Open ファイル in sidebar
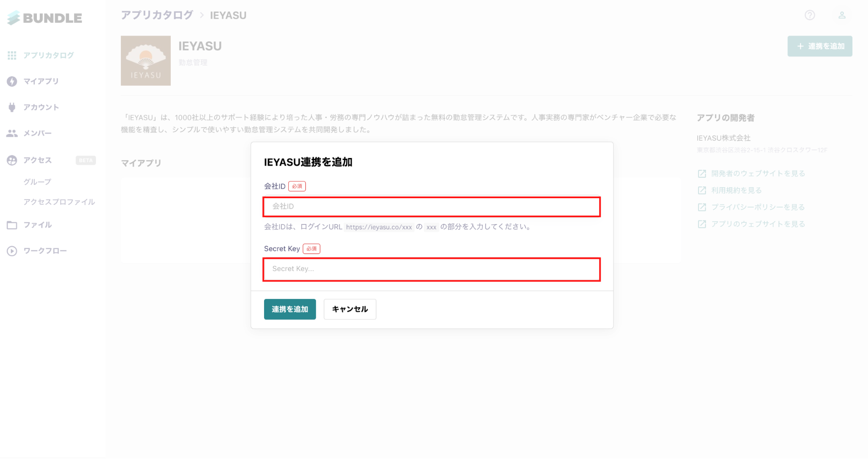This screenshot has width=868, height=468. (37, 225)
